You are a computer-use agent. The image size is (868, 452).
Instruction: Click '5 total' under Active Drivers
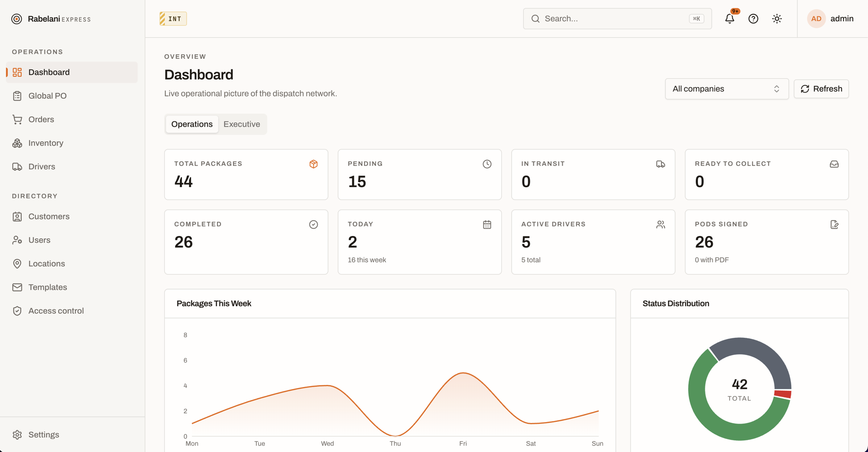pyautogui.click(x=531, y=260)
